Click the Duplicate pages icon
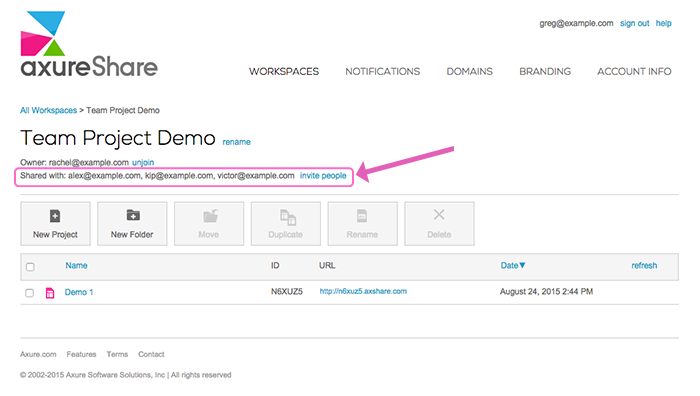This screenshot has width=700, height=396. tap(288, 217)
